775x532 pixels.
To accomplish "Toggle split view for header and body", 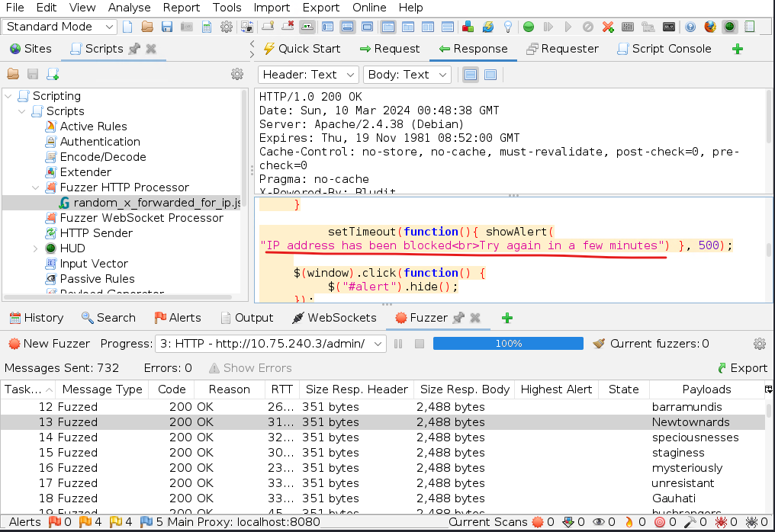I will (x=471, y=75).
